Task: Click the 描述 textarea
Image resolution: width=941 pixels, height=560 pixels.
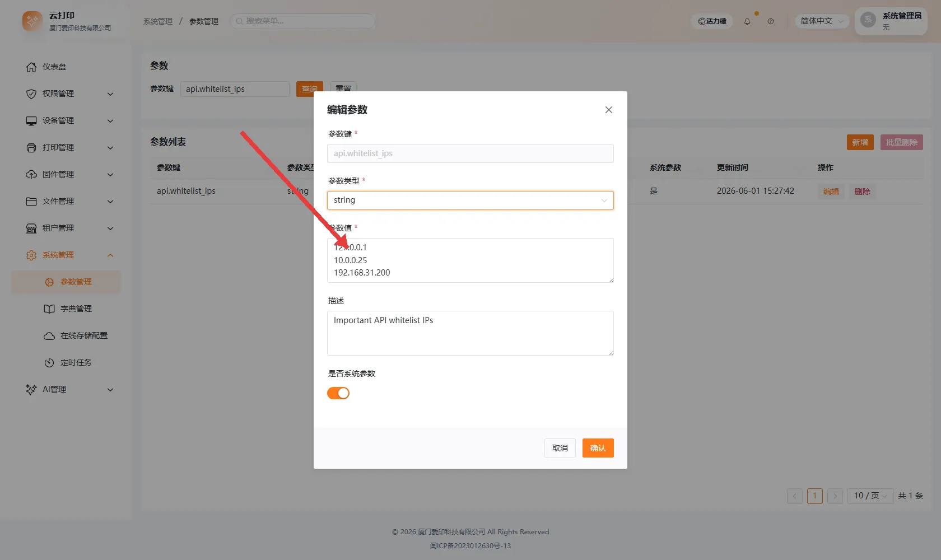Action: (470, 333)
